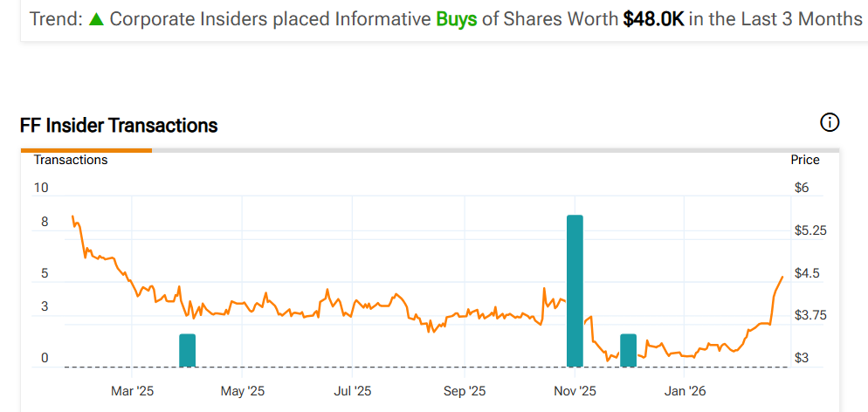868x412 pixels.
Task: Click the $6 price axis value
Action: click(x=802, y=188)
